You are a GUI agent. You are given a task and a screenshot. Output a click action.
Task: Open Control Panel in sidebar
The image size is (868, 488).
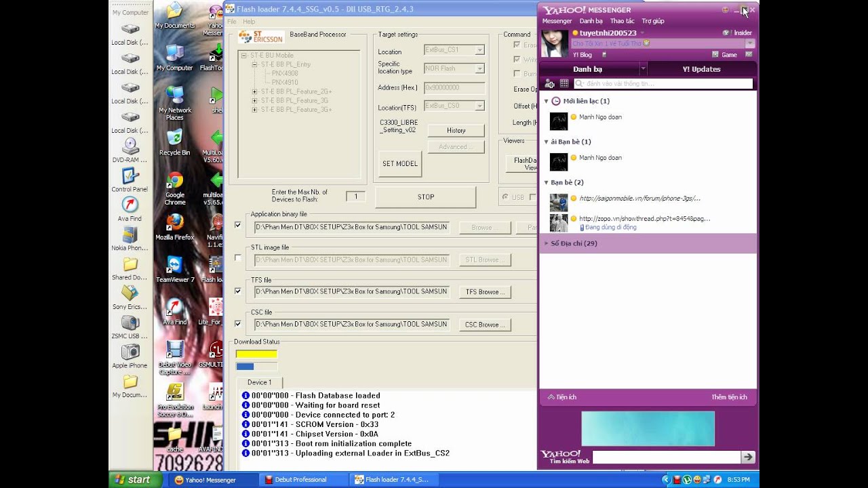130,180
